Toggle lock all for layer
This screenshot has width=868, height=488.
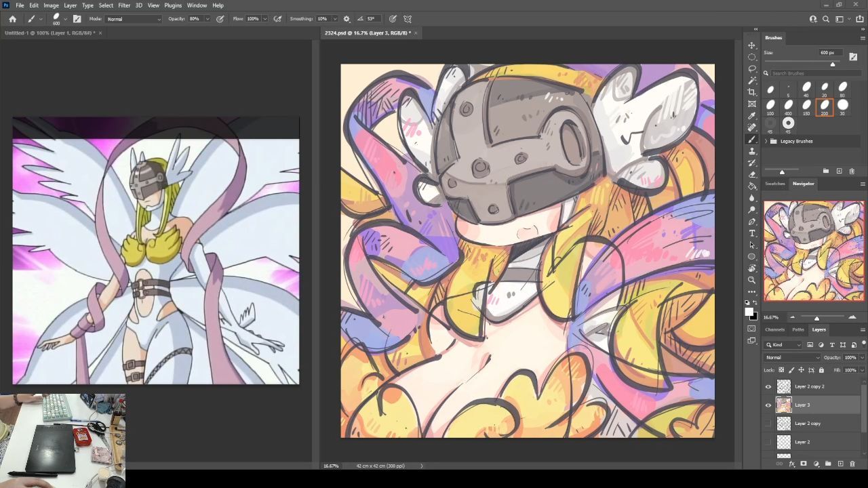[821, 370]
